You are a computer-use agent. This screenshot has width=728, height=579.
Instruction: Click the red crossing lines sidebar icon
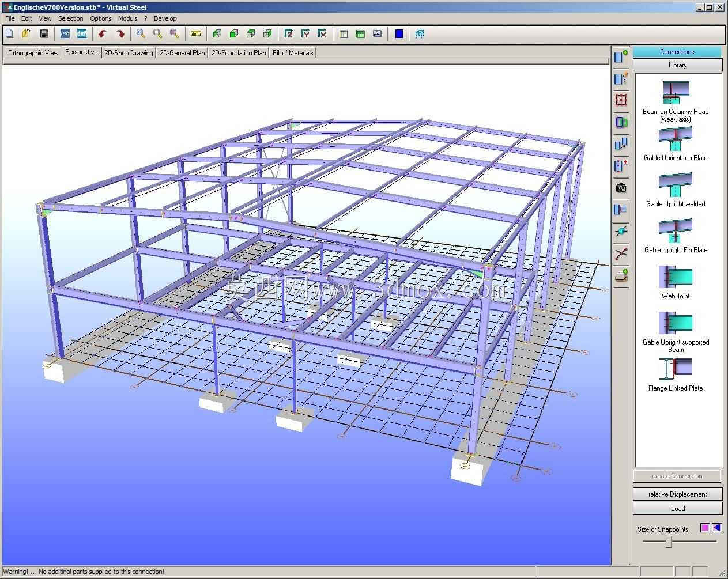621,253
